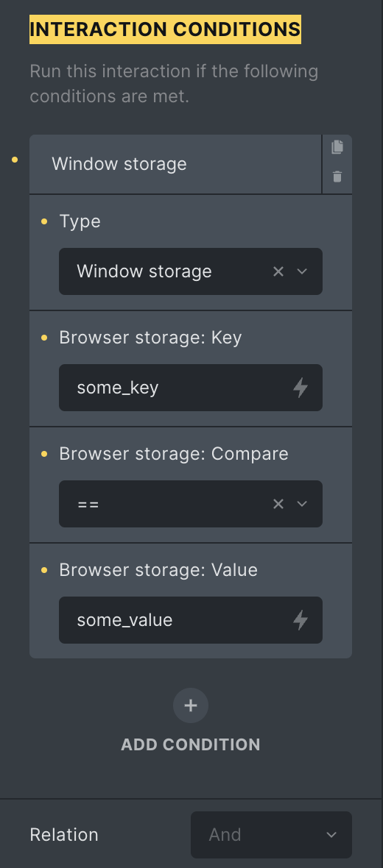Image resolution: width=383 pixels, height=868 pixels.
Task: Clear the Compare operator selection
Action: coord(278,504)
